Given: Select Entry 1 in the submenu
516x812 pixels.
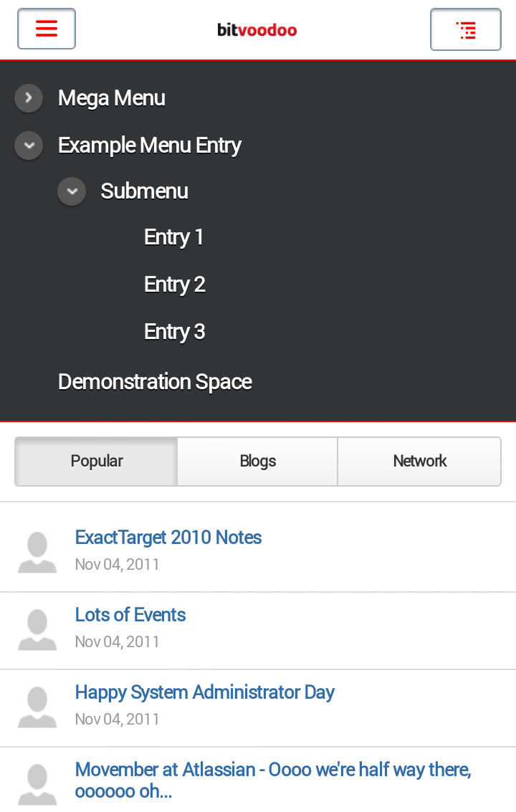Looking at the screenshot, I should tap(174, 237).
